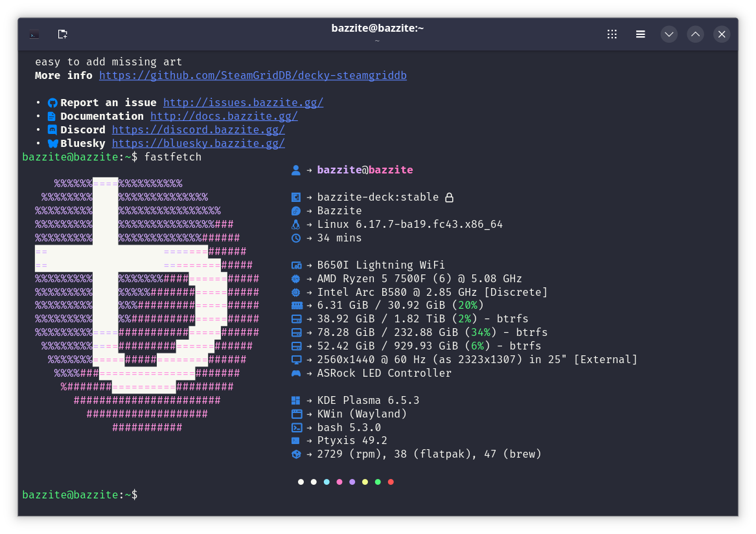This screenshot has width=756, height=534.
Task: Click the GPU icon beside Intel Arc B580
Action: [x=296, y=292]
